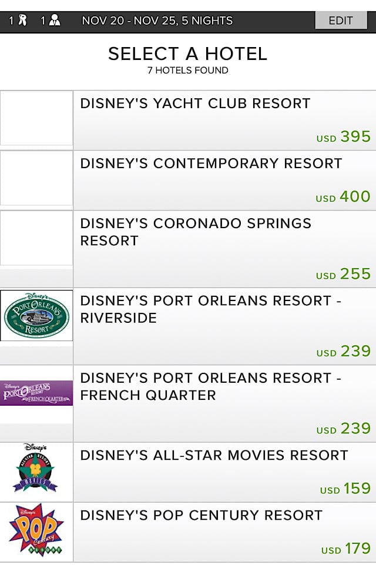The height and width of the screenshot is (588, 376).
Task: Click the Pop Century Resort logo
Action: [36, 530]
